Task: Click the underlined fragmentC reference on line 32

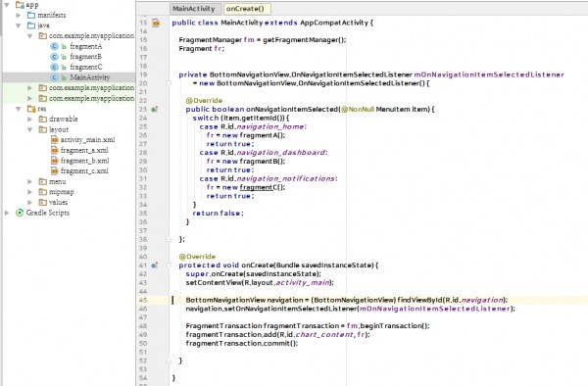Action: 257,187
